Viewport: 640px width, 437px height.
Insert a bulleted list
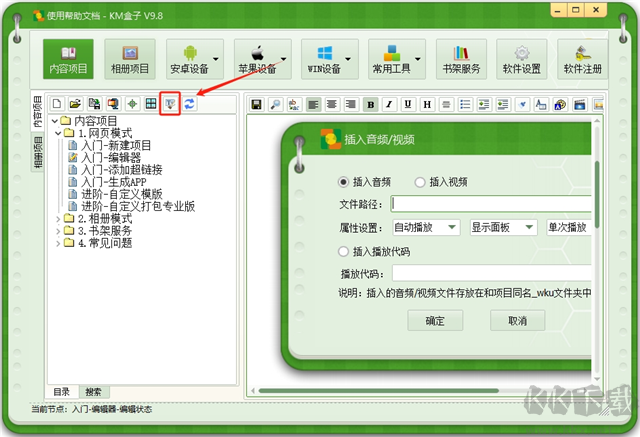point(465,105)
